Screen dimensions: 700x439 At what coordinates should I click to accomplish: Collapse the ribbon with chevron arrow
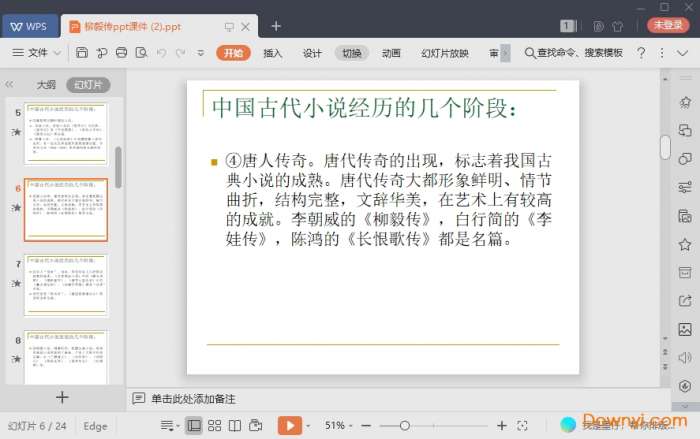[x=682, y=53]
